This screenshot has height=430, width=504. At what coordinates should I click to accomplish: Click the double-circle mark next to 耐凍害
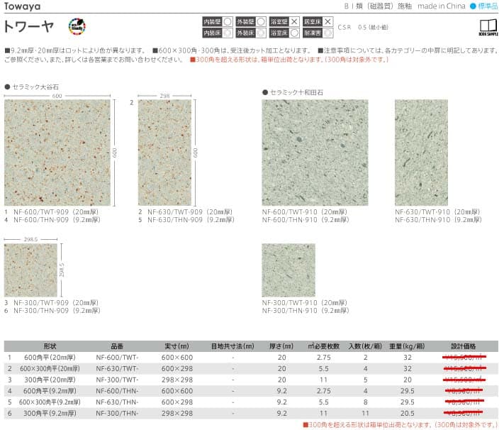click(x=327, y=33)
